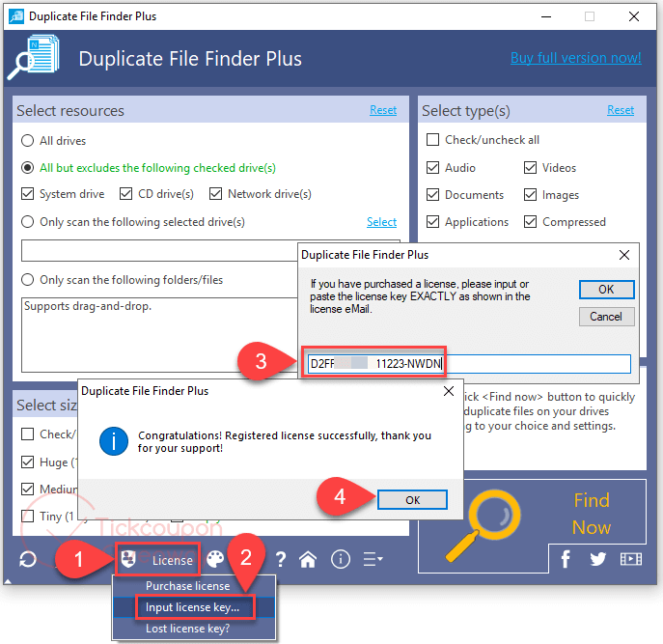Screen dimensions: 663x644
Task: Confirm license key dialog with OK
Action: 606,290
